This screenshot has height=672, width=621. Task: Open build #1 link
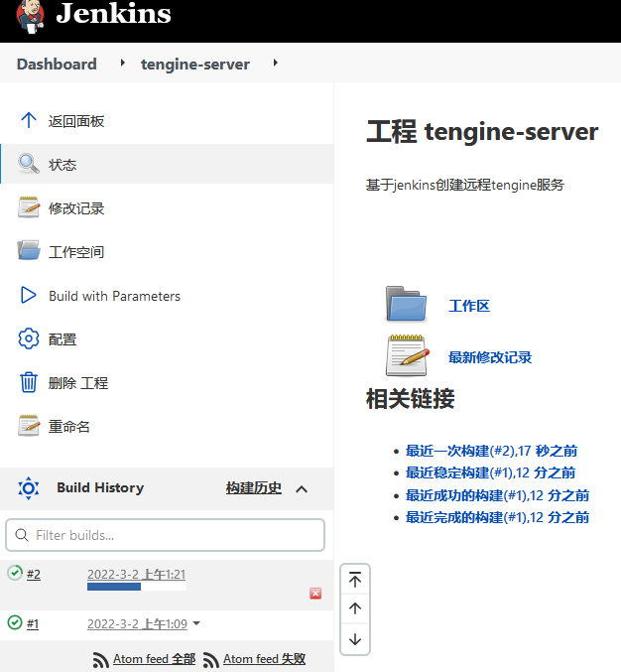click(x=33, y=624)
